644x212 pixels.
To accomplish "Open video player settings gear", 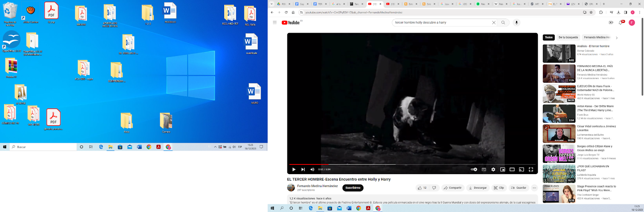I will tap(493, 169).
